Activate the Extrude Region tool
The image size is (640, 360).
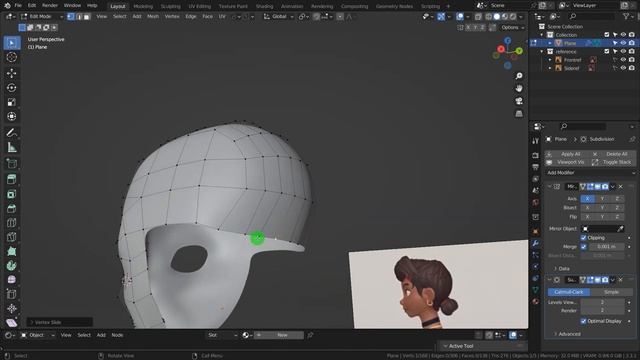pyautogui.click(x=11, y=164)
